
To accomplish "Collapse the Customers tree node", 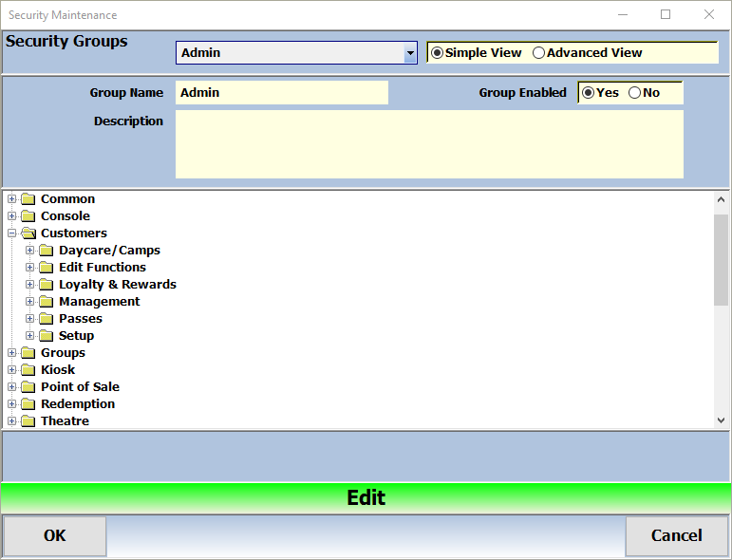I will tap(12, 233).
